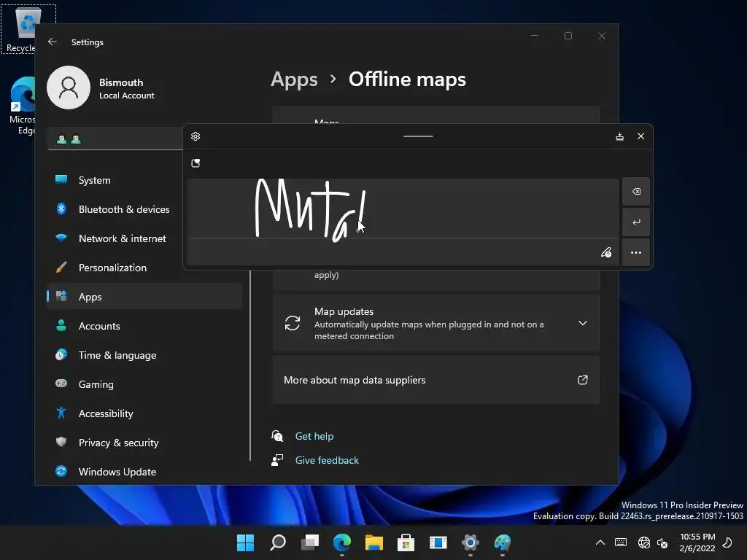The image size is (747, 560).
Task: Click the Map updates sync icon
Action: tap(292, 323)
